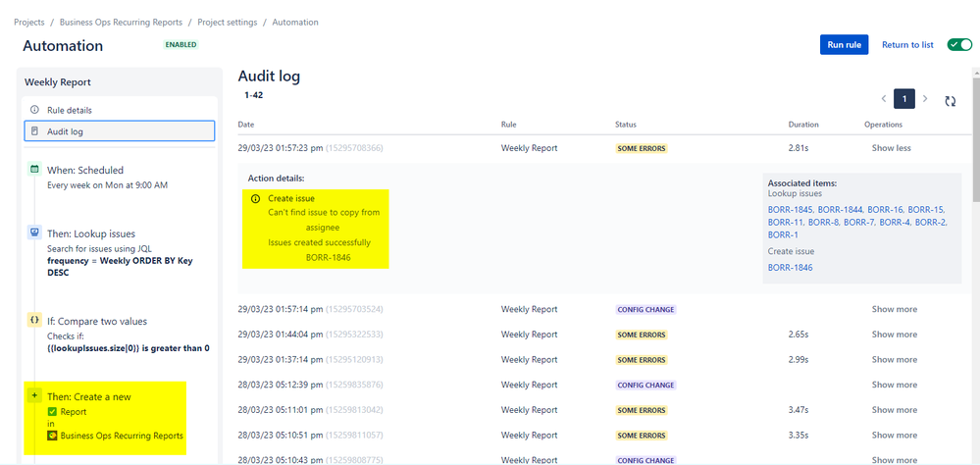Screen dimensions: 980x465
Task: Click the Weekly Report rule title
Action: (x=58, y=81)
